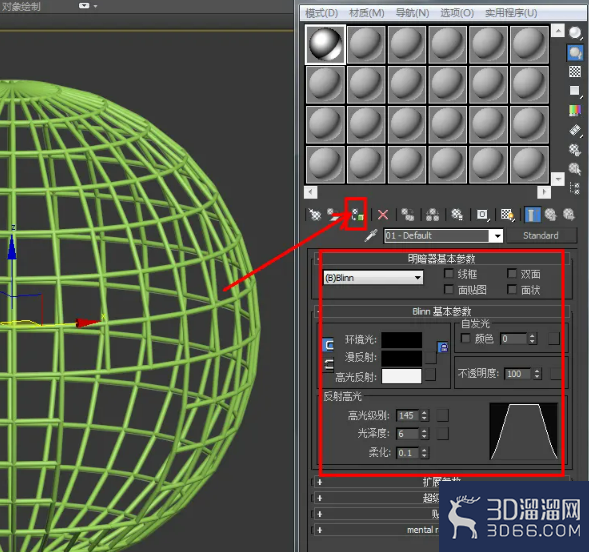Open the Material/Map Navigator icon
This screenshot has height=552, width=589.
(575, 188)
